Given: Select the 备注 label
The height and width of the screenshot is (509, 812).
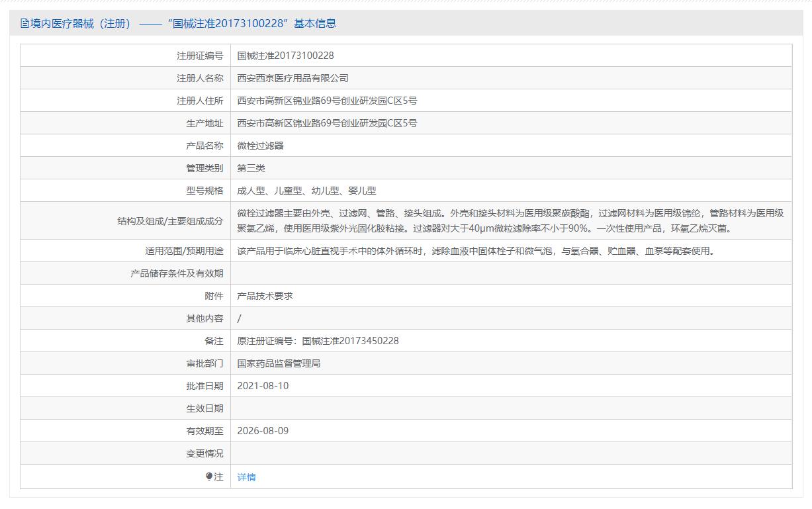Looking at the screenshot, I should pos(214,342).
